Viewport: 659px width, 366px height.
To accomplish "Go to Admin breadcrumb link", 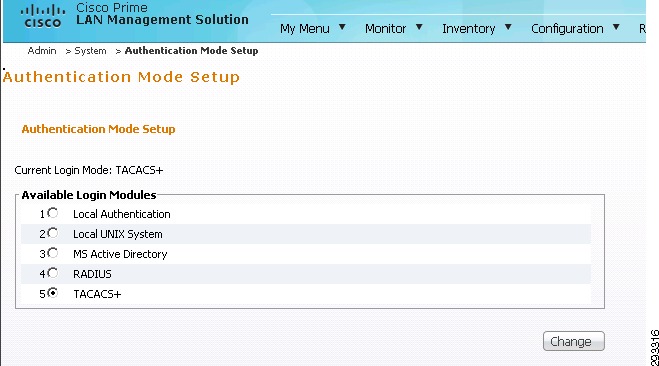I will [42, 51].
